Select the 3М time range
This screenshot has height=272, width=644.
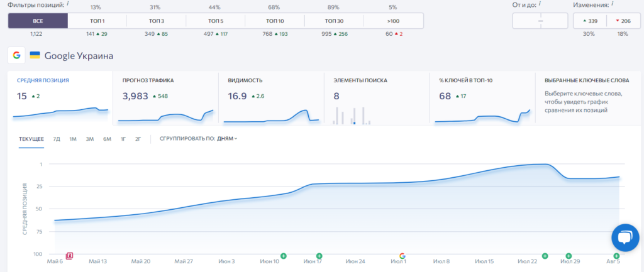tap(89, 139)
